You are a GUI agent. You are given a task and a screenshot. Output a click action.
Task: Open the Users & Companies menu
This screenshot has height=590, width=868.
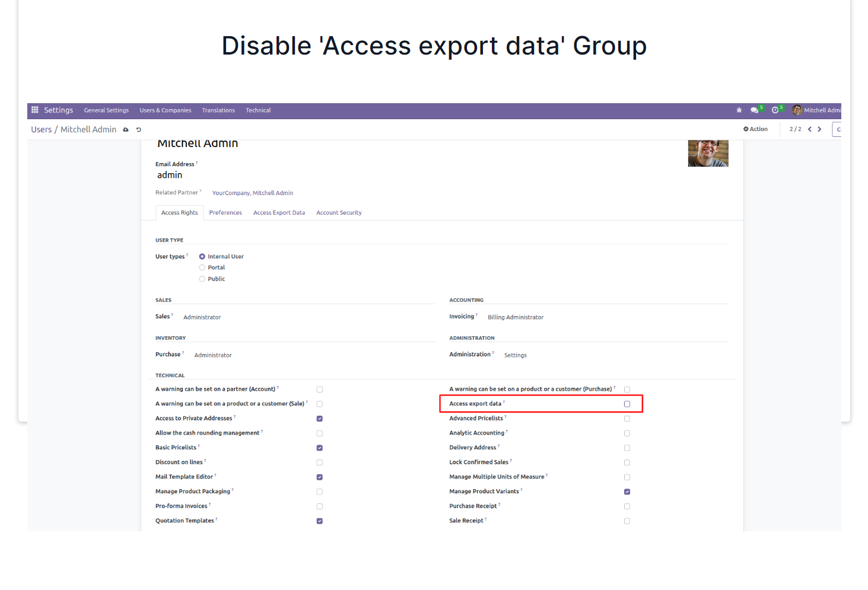pyautogui.click(x=166, y=110)
